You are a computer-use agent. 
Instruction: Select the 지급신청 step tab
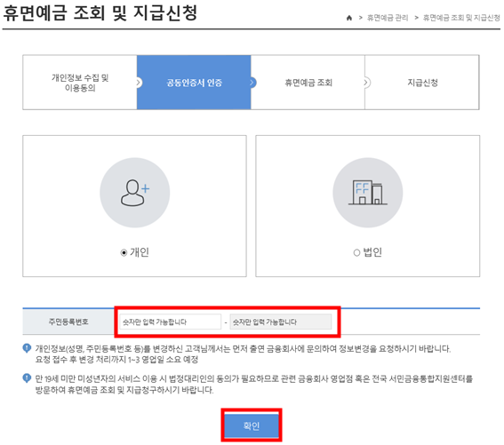pos(422,83)
